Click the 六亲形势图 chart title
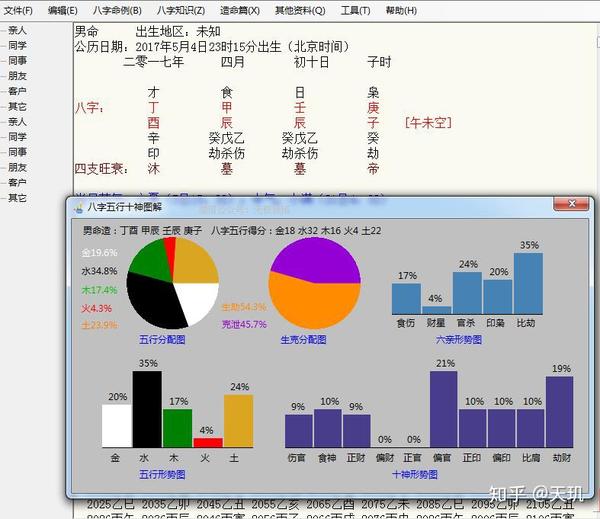 [x=458, y=339]
